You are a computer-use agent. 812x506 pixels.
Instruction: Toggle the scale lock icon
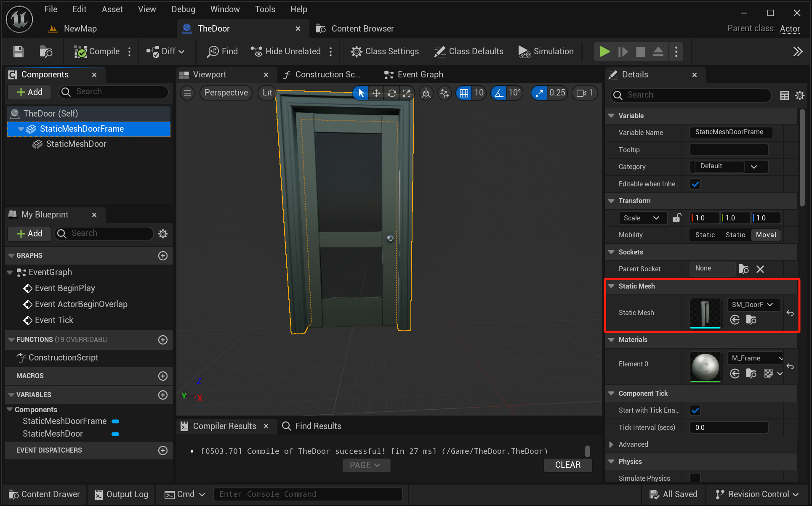point(677,218)
